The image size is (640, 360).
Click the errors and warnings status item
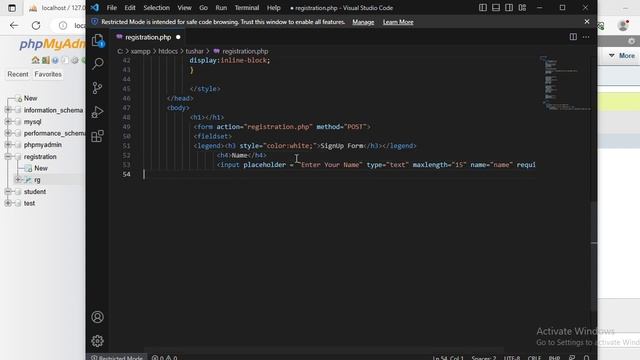(x=164, y=358)
